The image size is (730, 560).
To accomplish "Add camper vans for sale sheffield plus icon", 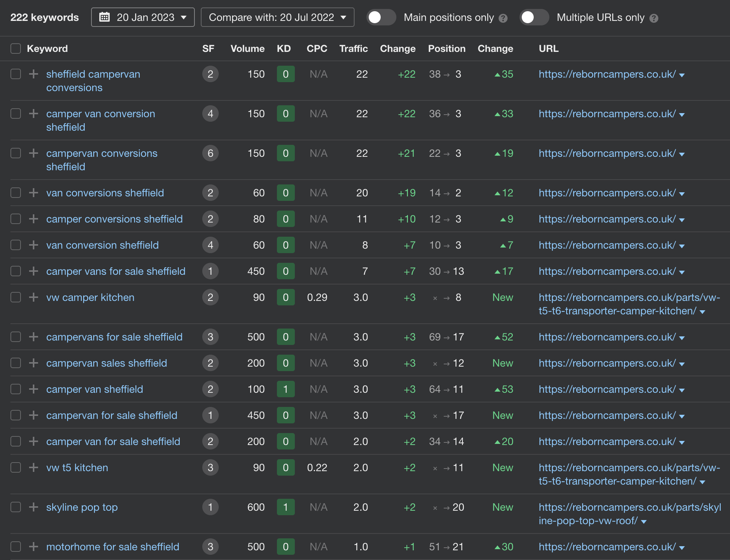I will pyautogui.click(x=34, y=271).
